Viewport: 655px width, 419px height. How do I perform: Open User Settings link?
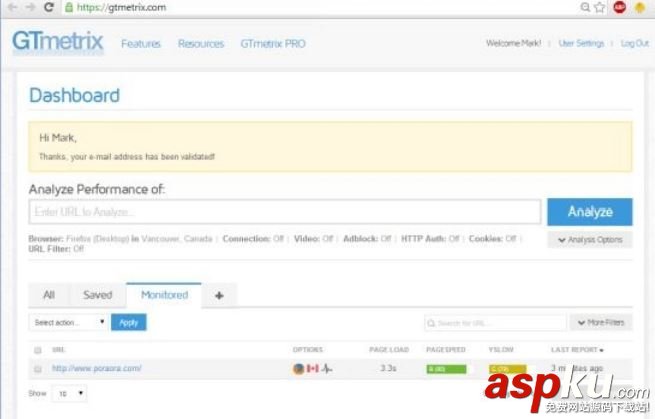click(581, 43)
